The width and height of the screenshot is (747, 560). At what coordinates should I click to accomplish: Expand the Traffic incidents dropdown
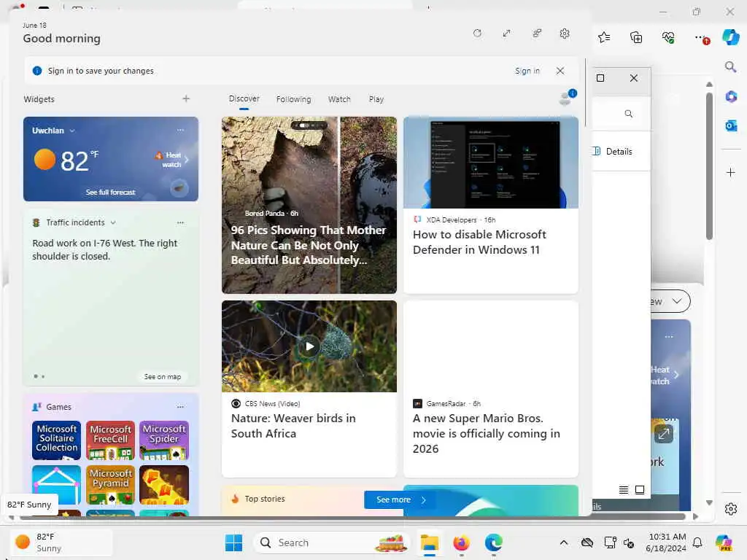pyautogui.click(x=113, y=222)
